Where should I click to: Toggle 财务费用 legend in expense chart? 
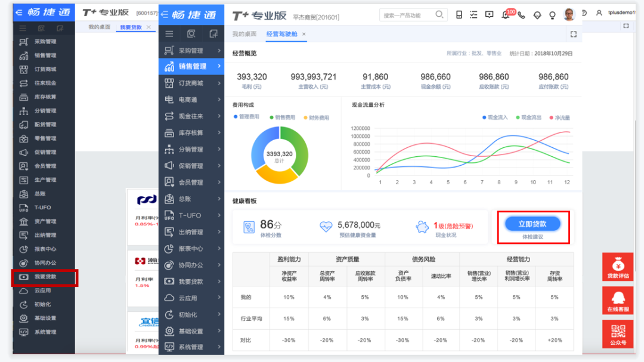click(x=316, y=117)
